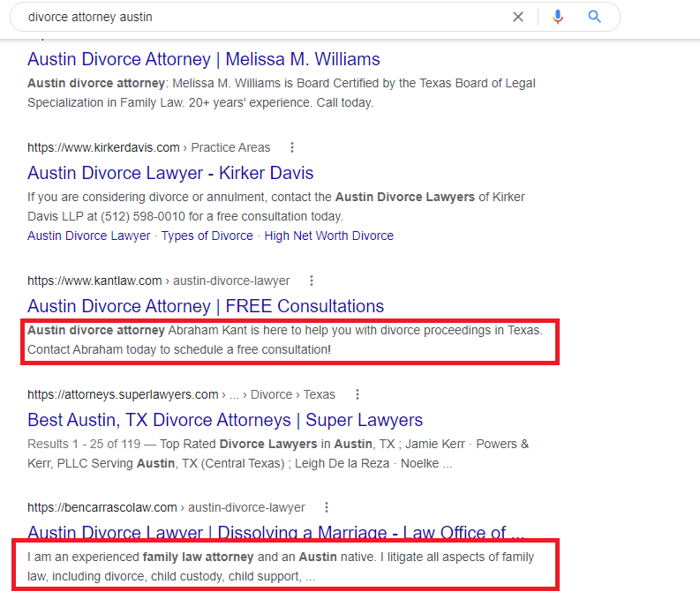Follow the 'Austin Divorce Lawyer' sitelink under Kirker Davis

click(x=89, y=236)
